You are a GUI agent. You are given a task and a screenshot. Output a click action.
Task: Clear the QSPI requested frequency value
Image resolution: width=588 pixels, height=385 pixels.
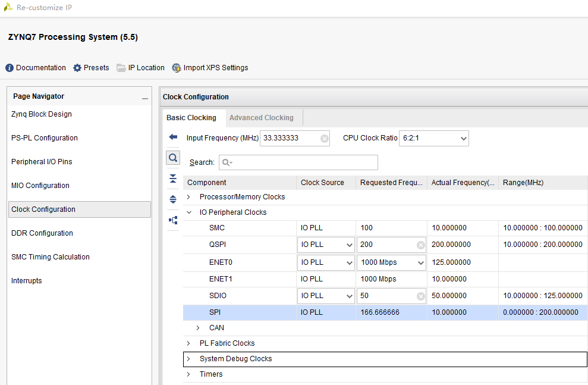pyautogui.click(x=421, y=245)
